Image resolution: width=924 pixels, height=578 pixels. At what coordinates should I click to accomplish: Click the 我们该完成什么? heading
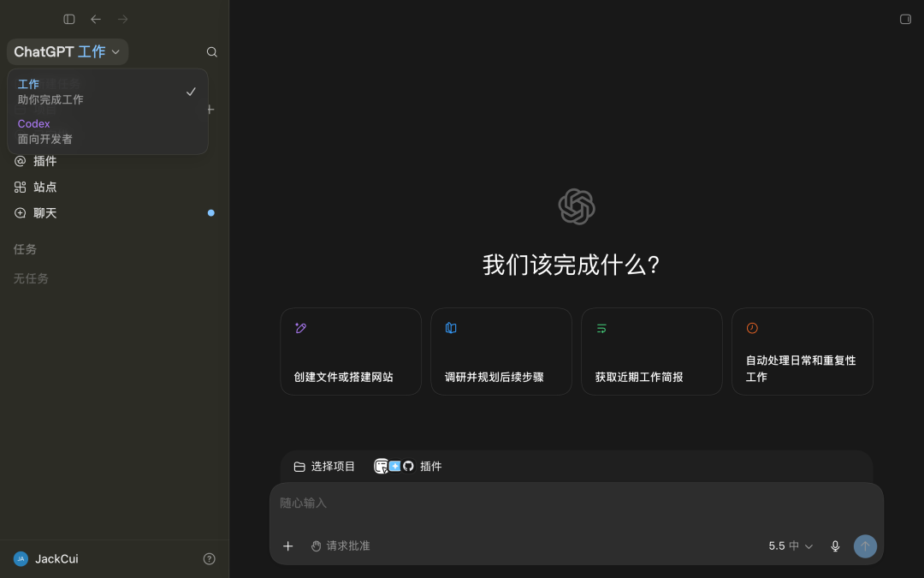[571, 265]
